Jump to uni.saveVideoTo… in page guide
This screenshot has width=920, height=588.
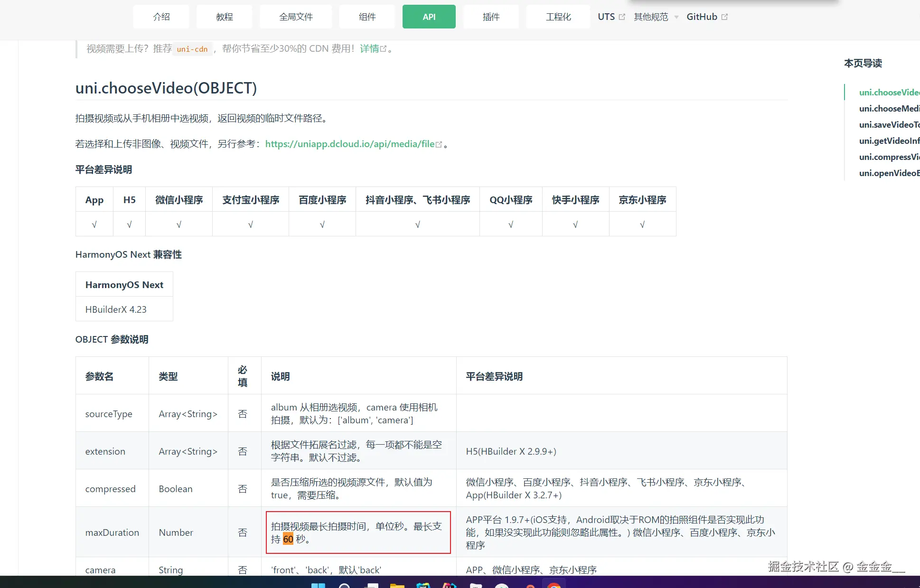pyautogui.click(x=889, y=125)
